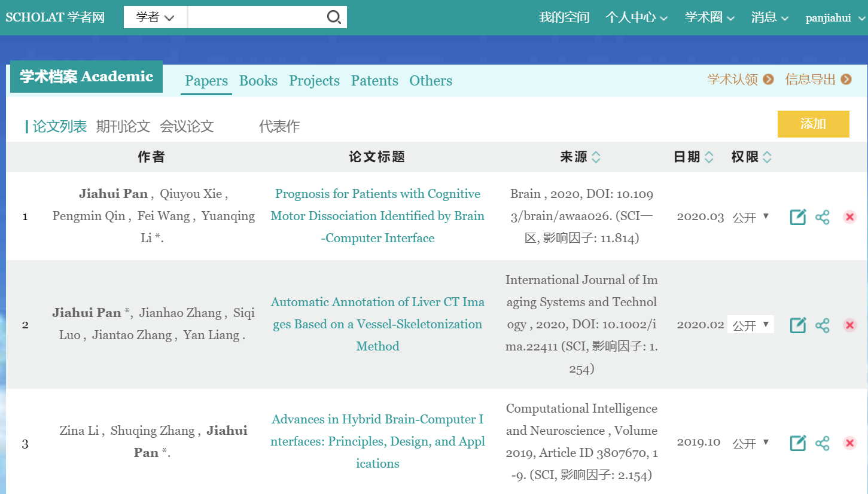The width and height of the screenshot is (868, 494).
Task: Open the 信息导出 export link
Action: (x=818, y=80)
